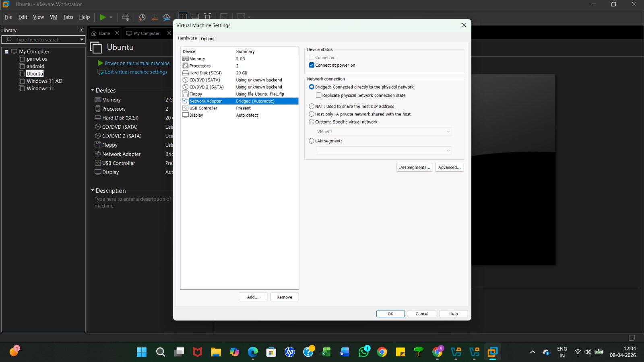The width and height of the screenshot is (644, 362).
Task: Open the VMnet0 virtual network dropdown
Action: (x=384, y=132)
